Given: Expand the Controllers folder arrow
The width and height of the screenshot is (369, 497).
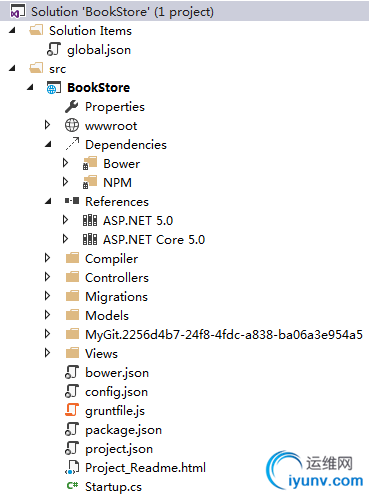Looking at the screenshot, I should tap(47, 277).
